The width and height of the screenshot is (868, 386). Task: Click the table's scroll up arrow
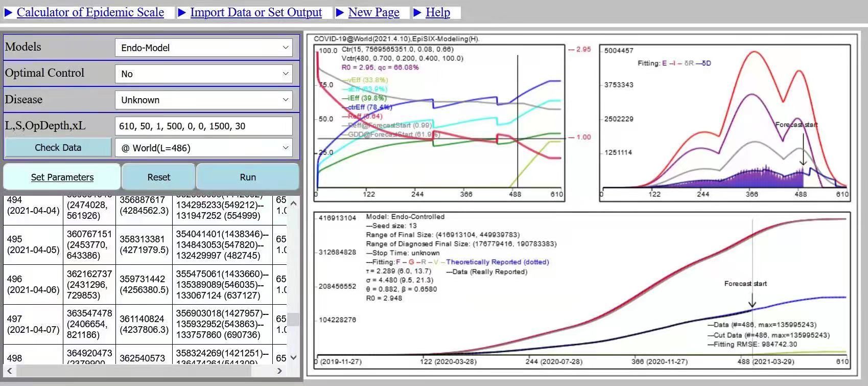[293, 203]
